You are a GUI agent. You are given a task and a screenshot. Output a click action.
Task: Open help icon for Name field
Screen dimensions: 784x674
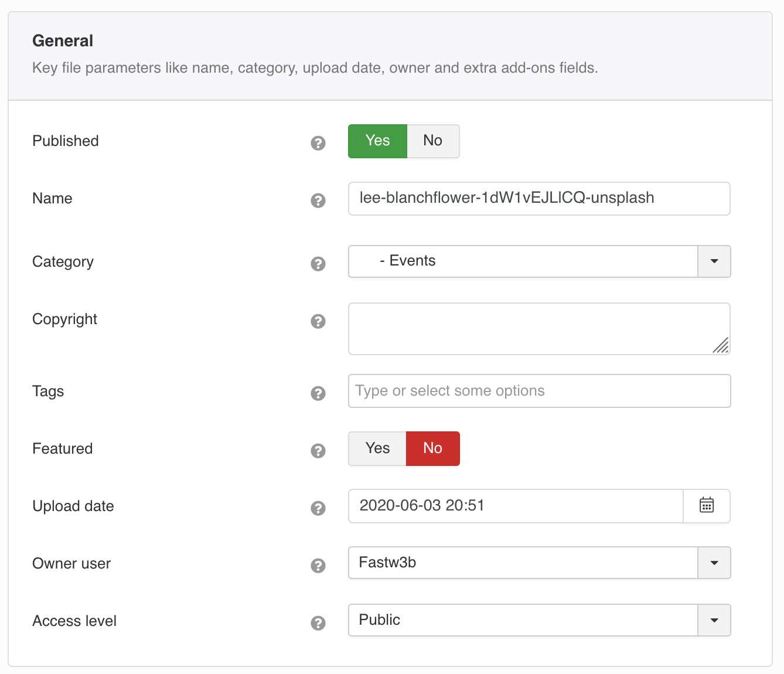318,200
